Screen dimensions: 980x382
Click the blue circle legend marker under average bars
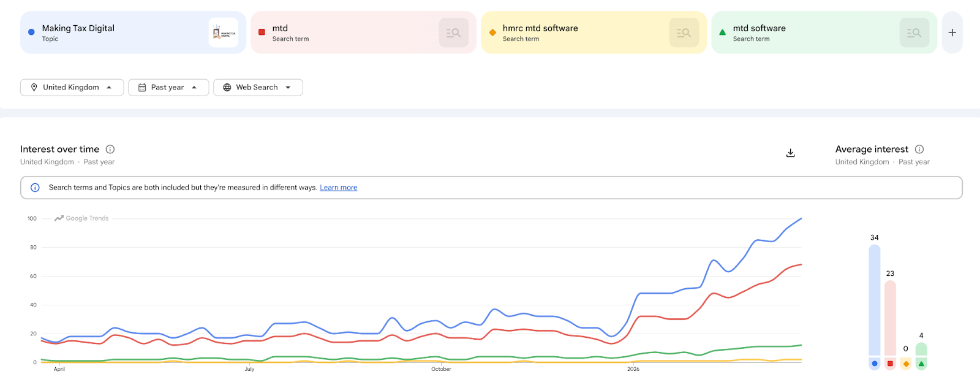[x=875, y=364]
